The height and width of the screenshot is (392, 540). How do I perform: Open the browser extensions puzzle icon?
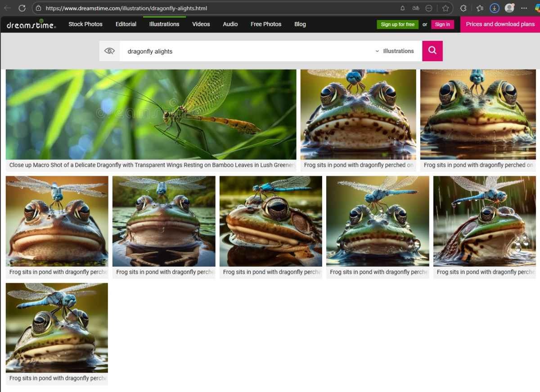pyautogui.click(x=463, y=8)
